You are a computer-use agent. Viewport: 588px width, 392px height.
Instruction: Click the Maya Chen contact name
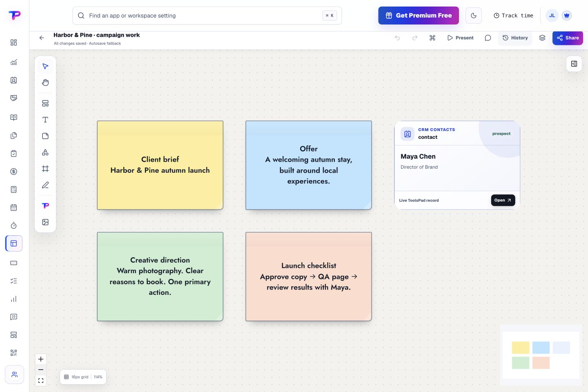[x=418, y=156]
